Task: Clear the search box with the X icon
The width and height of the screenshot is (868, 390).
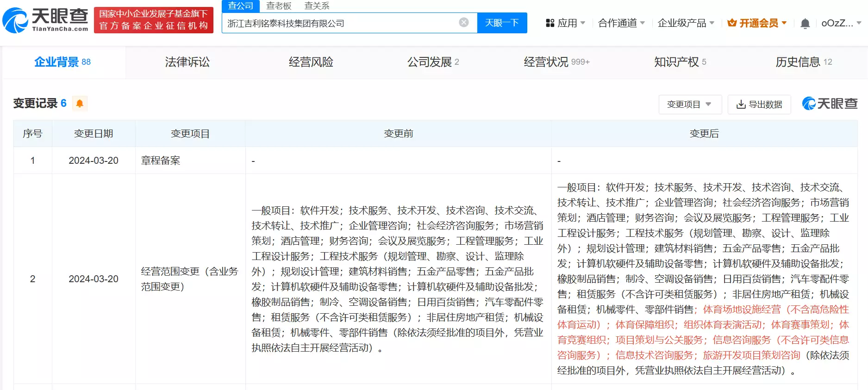Action: pos(463,22)
